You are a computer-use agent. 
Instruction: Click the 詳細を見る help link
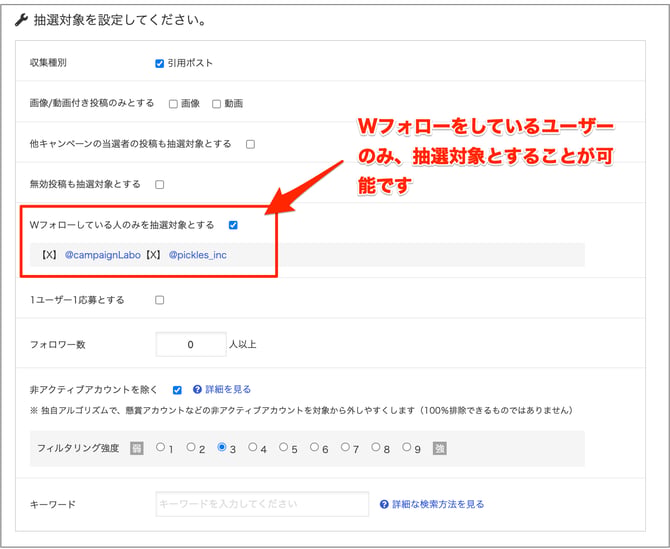(x=228, y=389)
